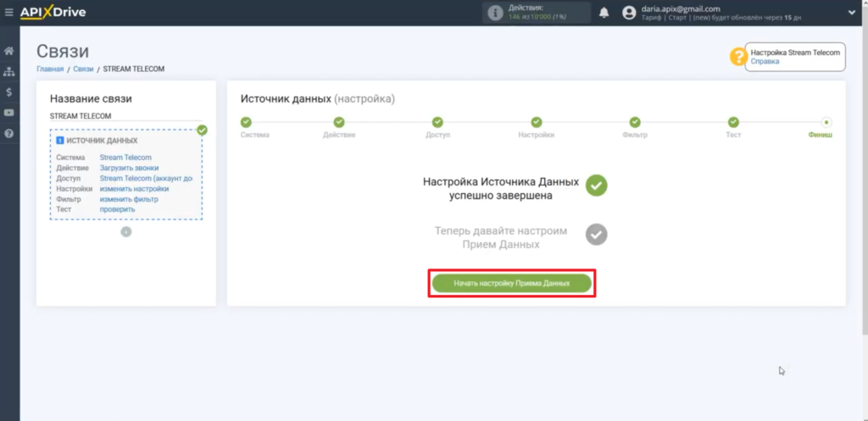Click the home icon in the left sidebar
Screen dimensions: 868x421
click(9, 52)
